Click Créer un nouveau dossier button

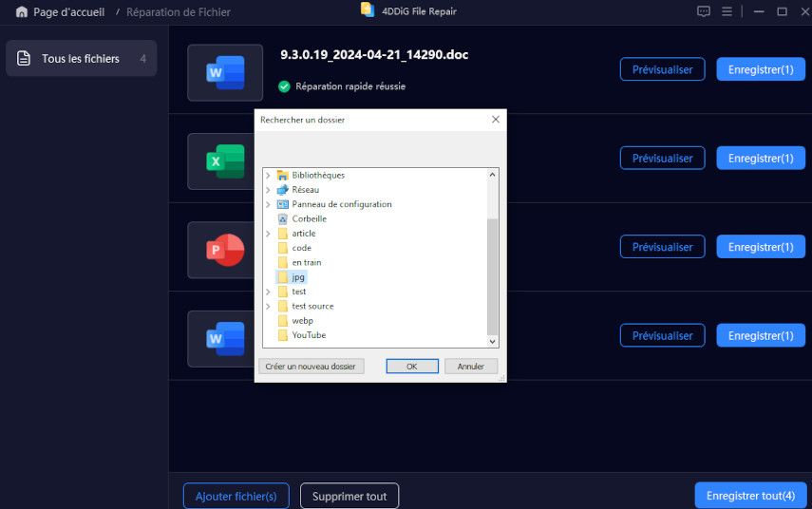pos(311,367)
